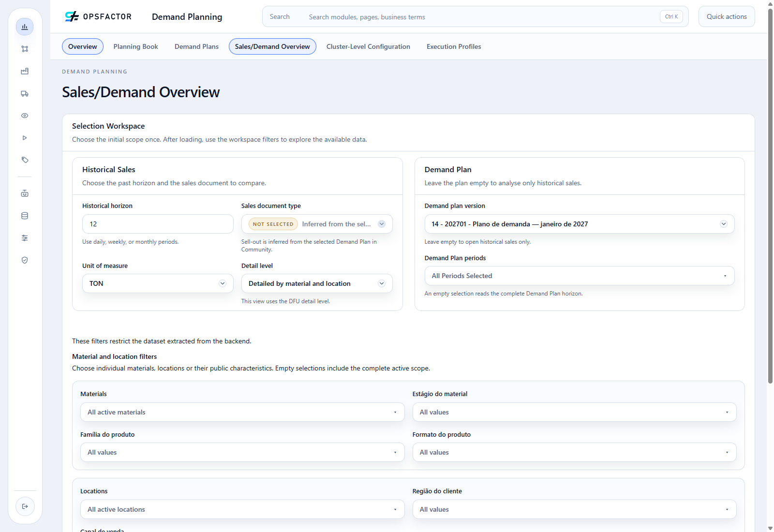774x532 pixels.
Task: Click the Selection Workspace heading
Action: click(108, 126)
